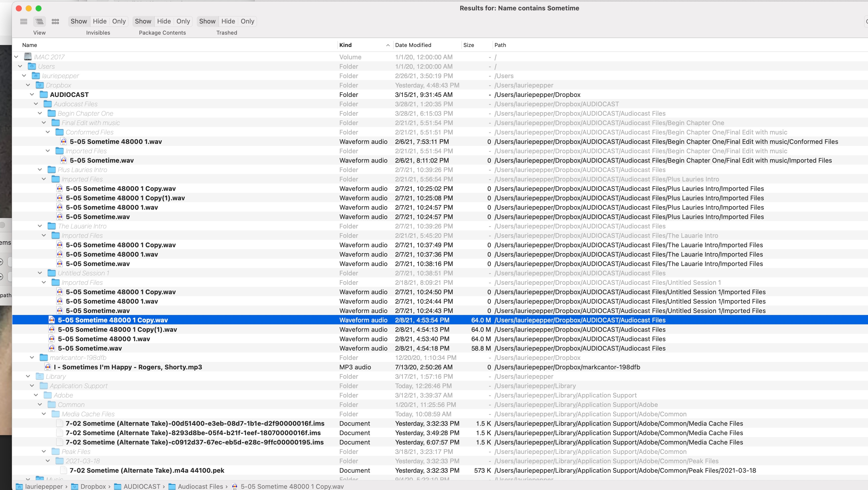This screenshot has height=490, width=868.
Task: Switch to icon grid view
Action: point(55,21)
